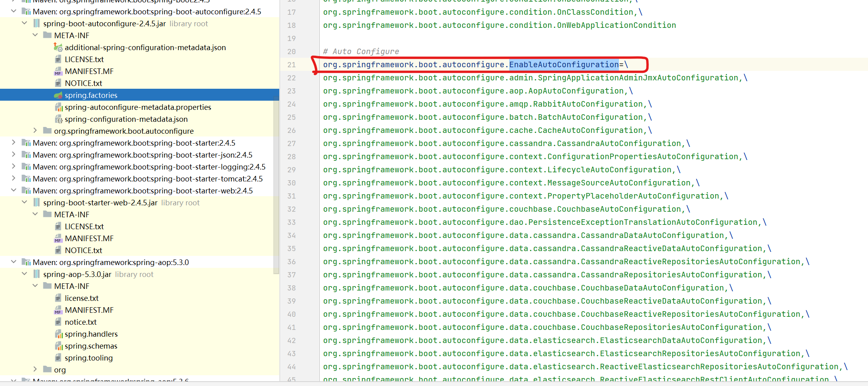Screen dimensions: 868x386
Task: Expand Maven spring-boot-starter-logging:2.4.5 node
Action: pyautogui.click(x=14, y=166)
